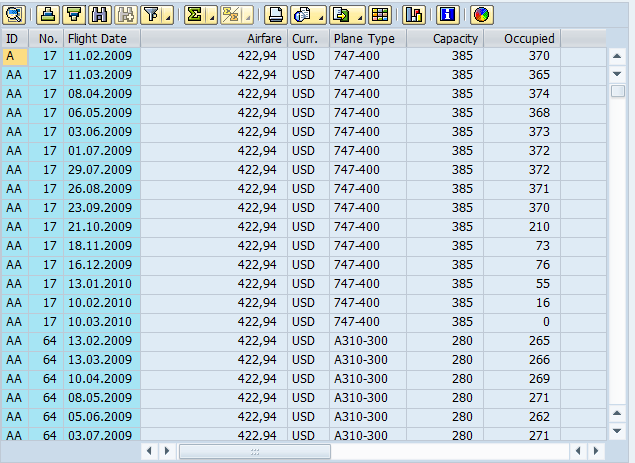Viewport: 635px width, 463px height.
Task: Open the layout grid icon
Action: [x=380, y=15]
